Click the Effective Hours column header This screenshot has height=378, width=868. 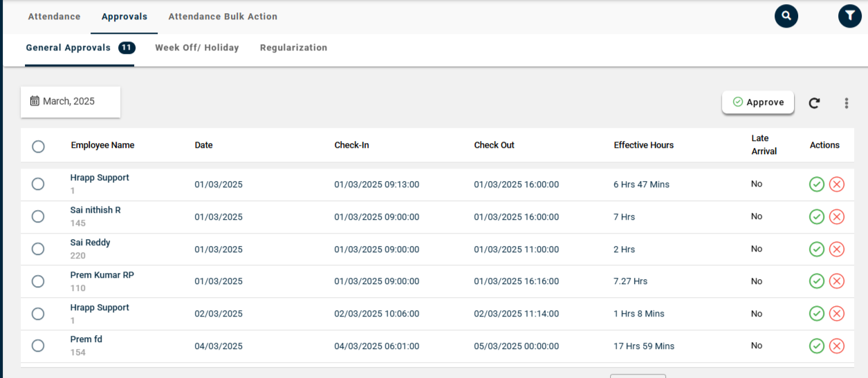(643, 145)
